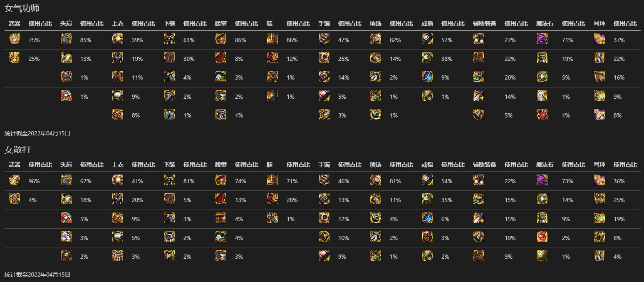Select the 27% 辅助装备 icon in 女气功师
Image resolution: width=644 pixels, height=282 pixels.
[479, 40]
